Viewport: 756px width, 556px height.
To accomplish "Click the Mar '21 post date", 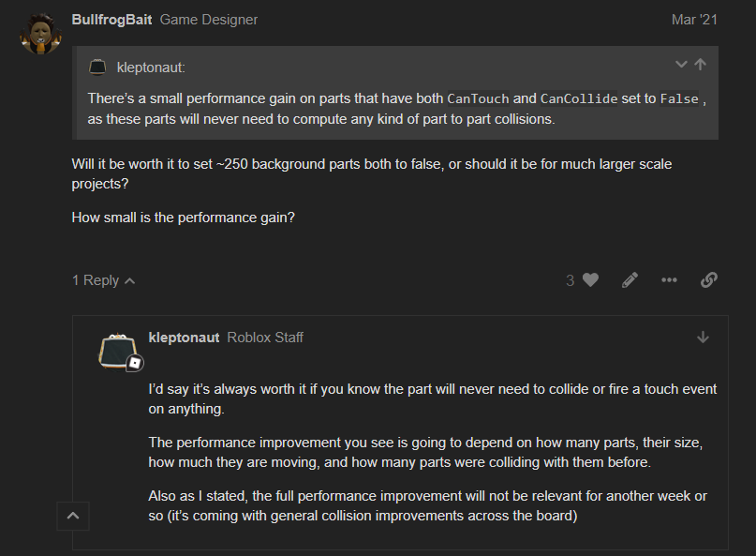I will pyautogui.click(x=696, y=20).
